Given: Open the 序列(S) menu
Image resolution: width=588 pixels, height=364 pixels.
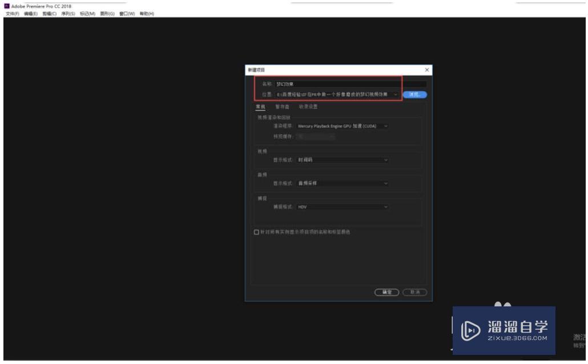Looking at the screenshot, I should click(69, 14).
